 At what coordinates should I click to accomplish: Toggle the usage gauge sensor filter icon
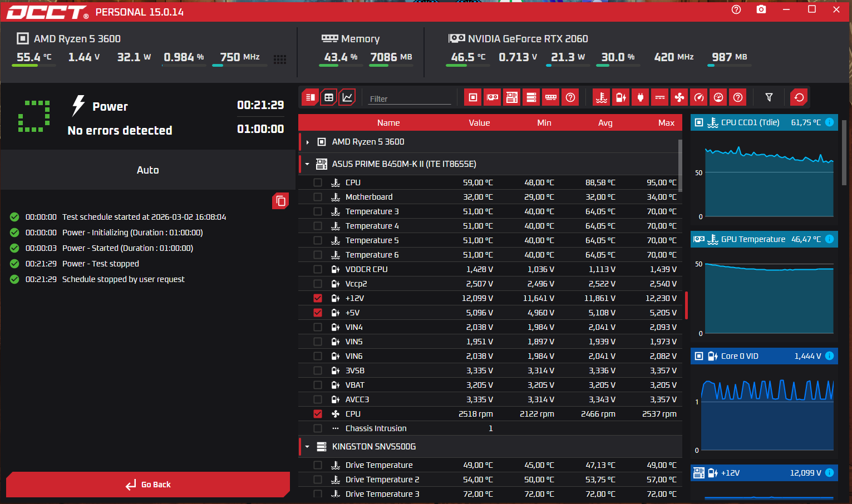tap(718, 97)
